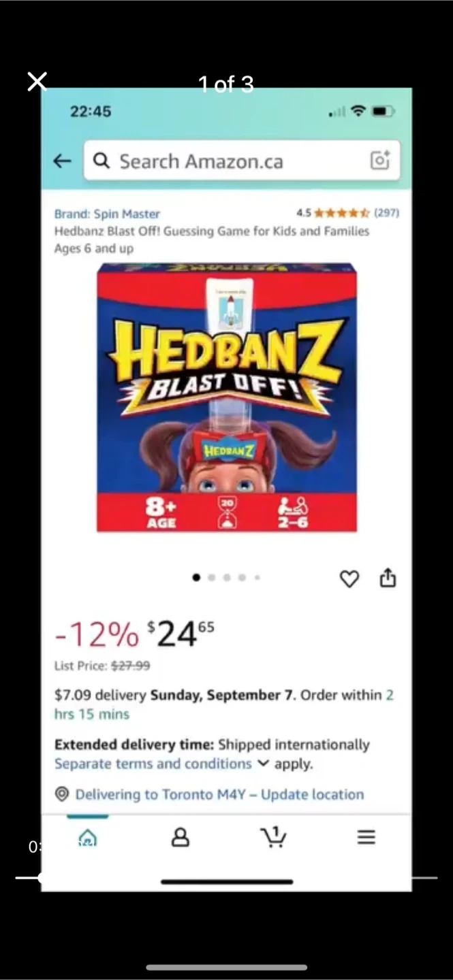Tap location pin icon by delivery address

(62, 794)
